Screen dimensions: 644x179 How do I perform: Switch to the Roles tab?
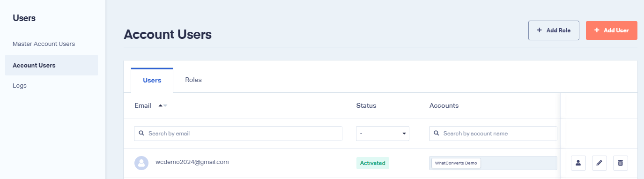[193, 80]
